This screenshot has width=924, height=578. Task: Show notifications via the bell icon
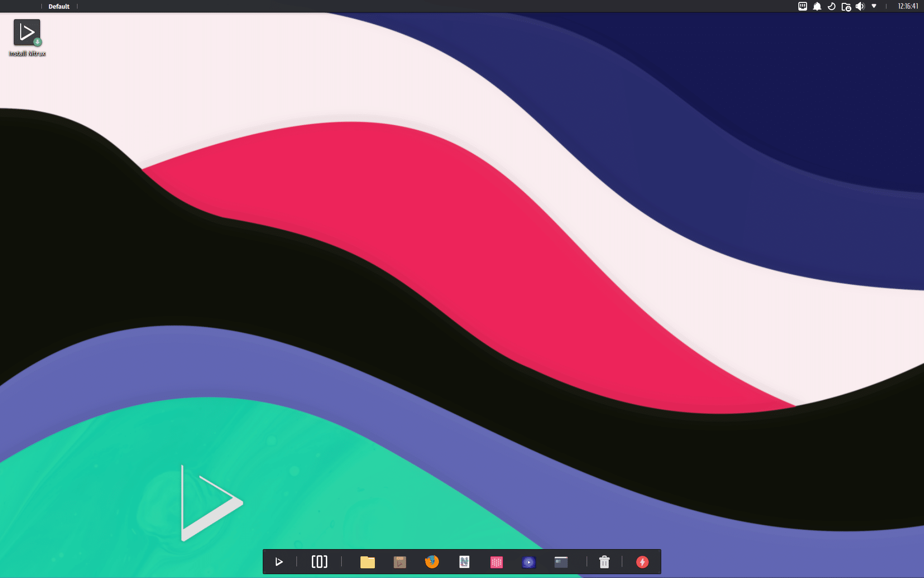817,6
